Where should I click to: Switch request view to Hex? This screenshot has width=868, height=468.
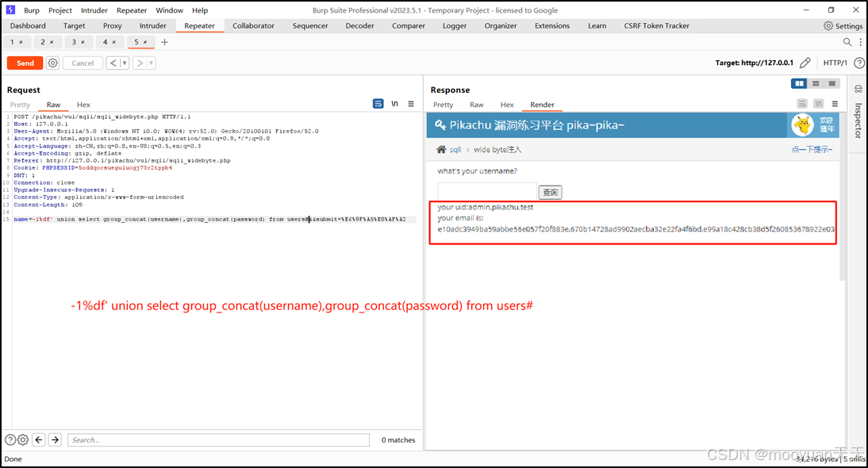tap(83, 105)
